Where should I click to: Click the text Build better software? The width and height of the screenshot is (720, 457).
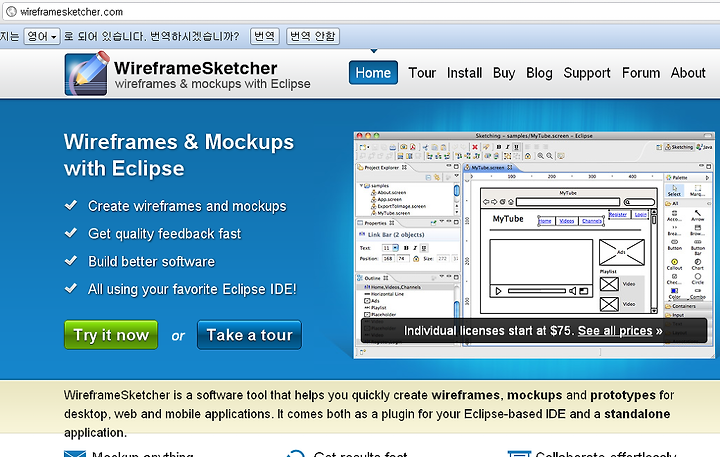(x=152, y=261)
